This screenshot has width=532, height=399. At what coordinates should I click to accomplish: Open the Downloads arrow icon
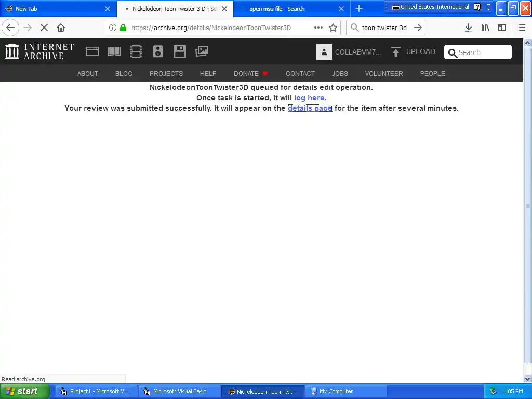point(469,28)
